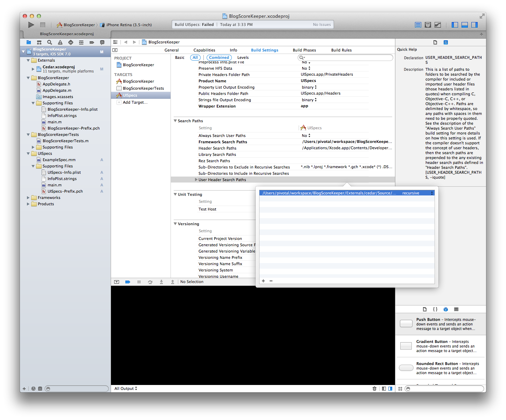Toggle the console pane view
506x420 pixels.
390,388
